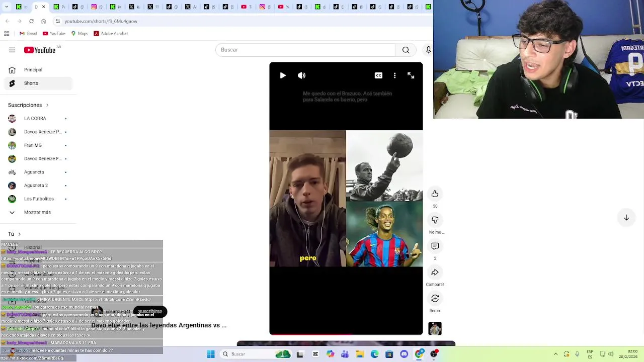Screen dimensions: 644x362
Task: Remix this Short
Action: 435,298
